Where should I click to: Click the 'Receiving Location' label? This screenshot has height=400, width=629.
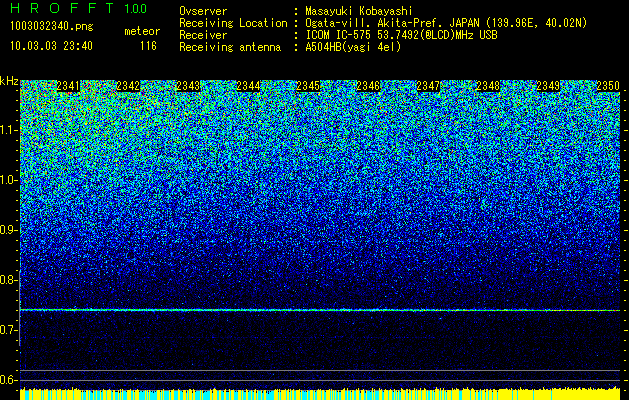233,23
